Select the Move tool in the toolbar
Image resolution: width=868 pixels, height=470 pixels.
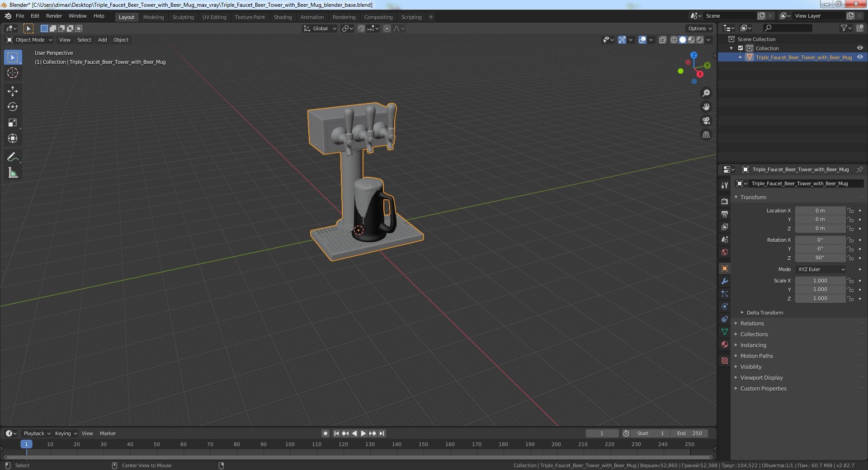coord(13,91)
